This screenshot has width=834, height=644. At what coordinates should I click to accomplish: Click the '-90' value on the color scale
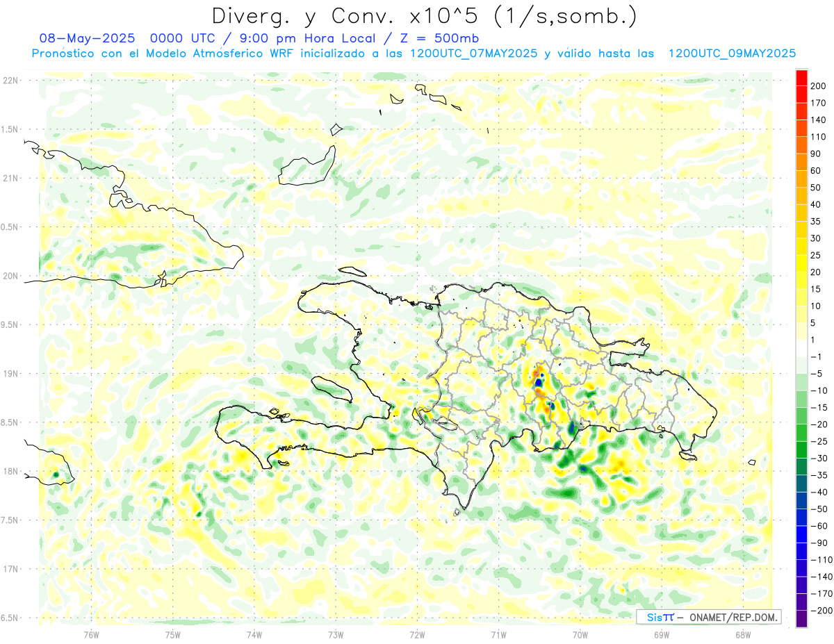pyautogui.click(x=817, y=543)
